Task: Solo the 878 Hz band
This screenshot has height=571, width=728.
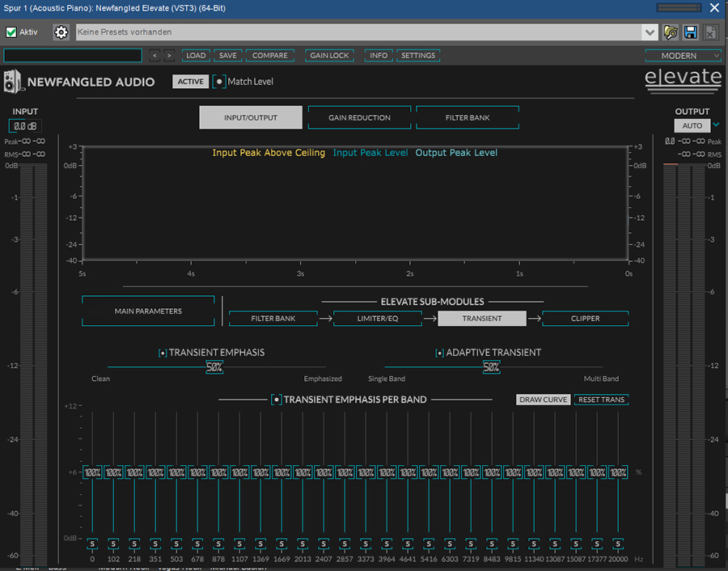Action: coord(218,544)
